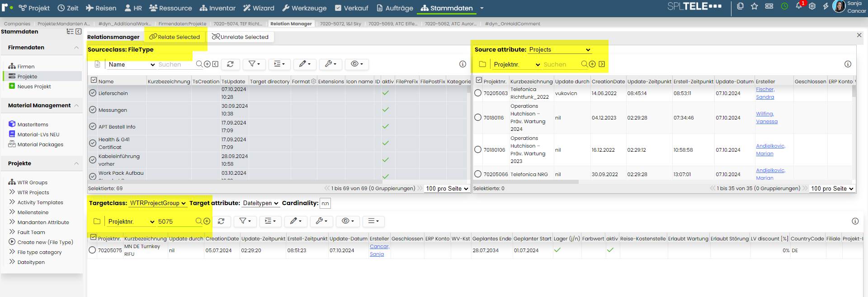Click plus icon in Projects attribute search

tap(592, 64)
